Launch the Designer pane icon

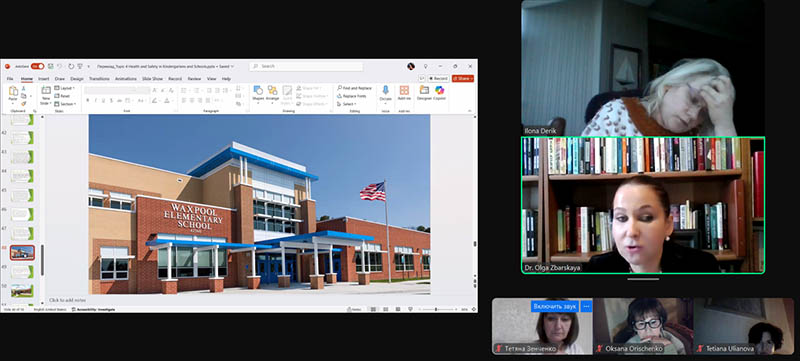tap(424, 93)
